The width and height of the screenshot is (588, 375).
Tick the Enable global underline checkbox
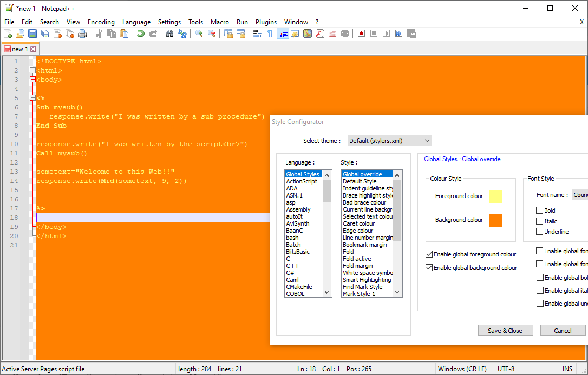point(540,304)
